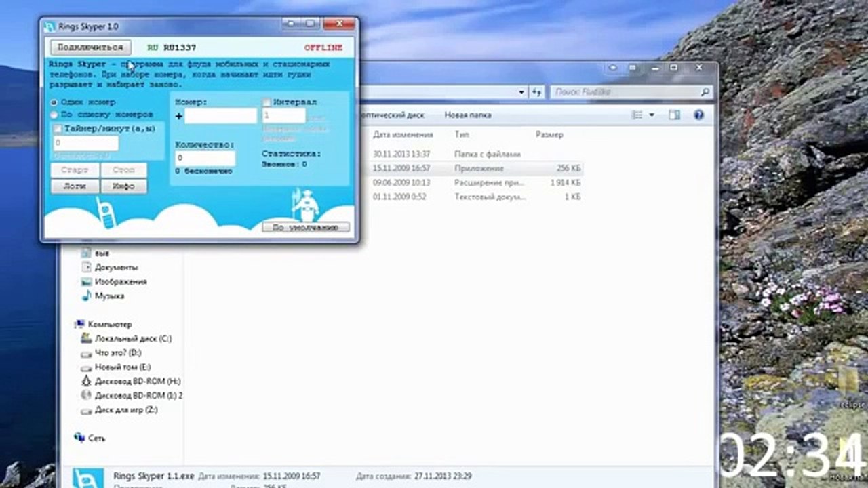The image size is (868, 488).
Task: Click the Интервал value input field
Action: [283, 116]
